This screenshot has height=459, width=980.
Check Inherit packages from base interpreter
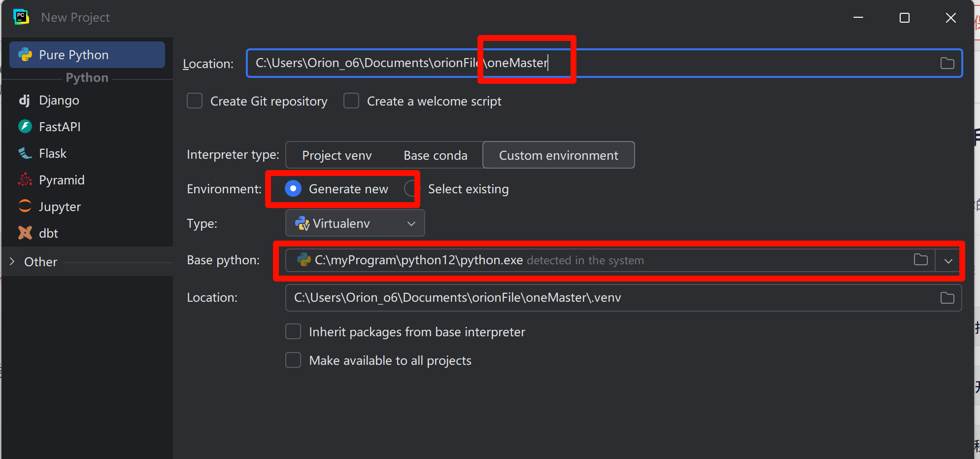293,332
